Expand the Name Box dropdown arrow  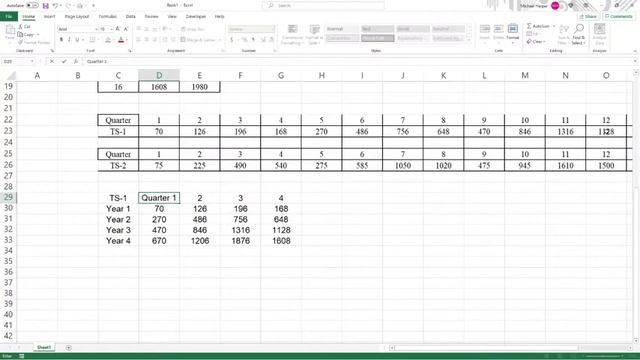(32, 61)
